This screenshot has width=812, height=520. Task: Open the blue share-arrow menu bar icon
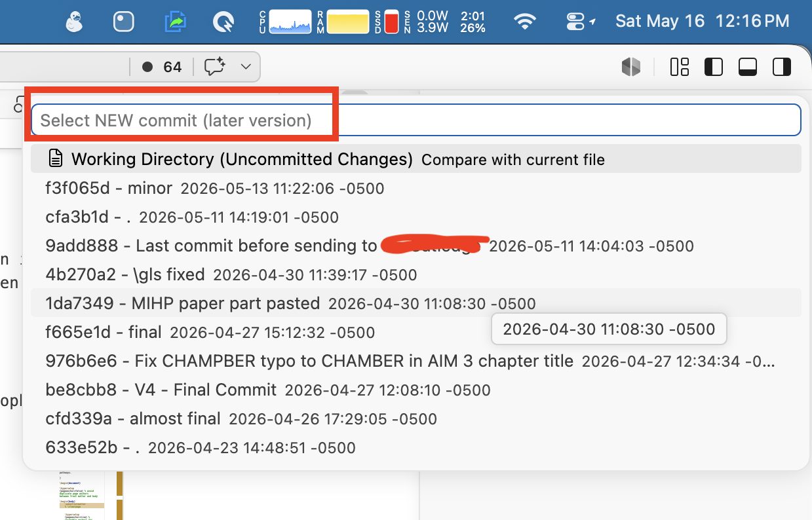pos(175,22)
